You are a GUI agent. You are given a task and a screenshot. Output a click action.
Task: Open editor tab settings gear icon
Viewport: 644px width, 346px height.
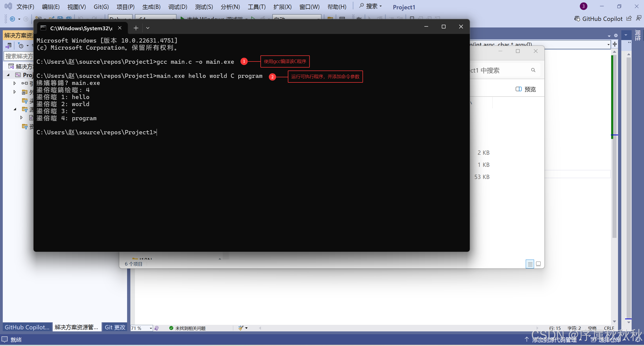pos(616,36)
